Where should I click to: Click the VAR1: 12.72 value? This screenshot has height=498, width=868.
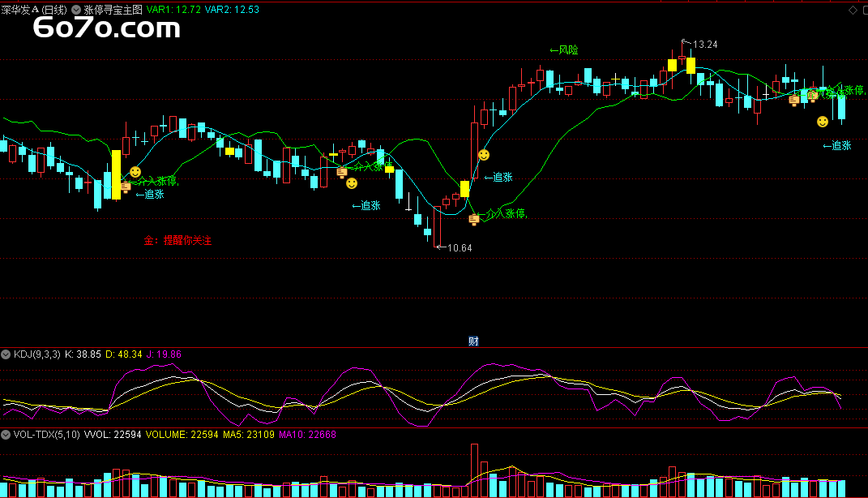(x=173, y=10)
